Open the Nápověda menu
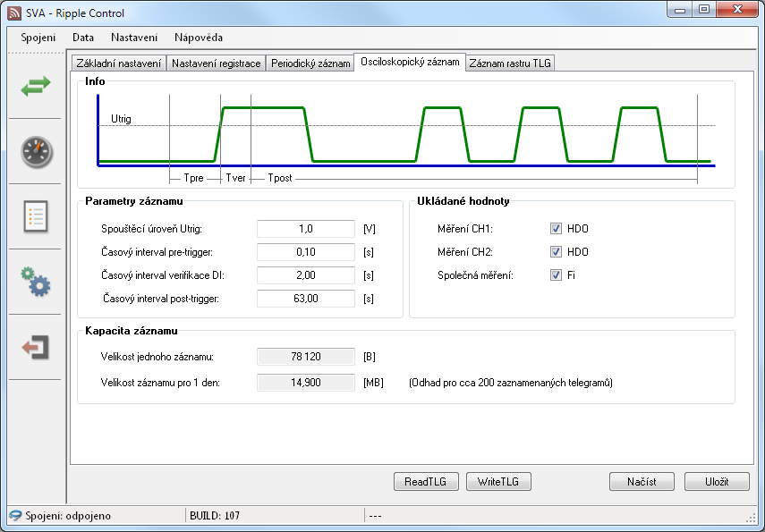This screenshot has width=765, height=532. (198, 38)
